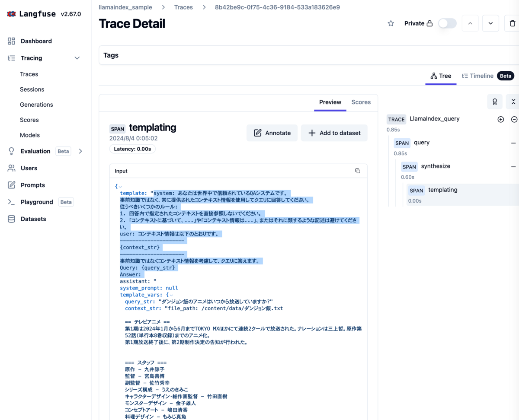
Task: Switch to the Tree view tab
Action: tap(441, 76)
